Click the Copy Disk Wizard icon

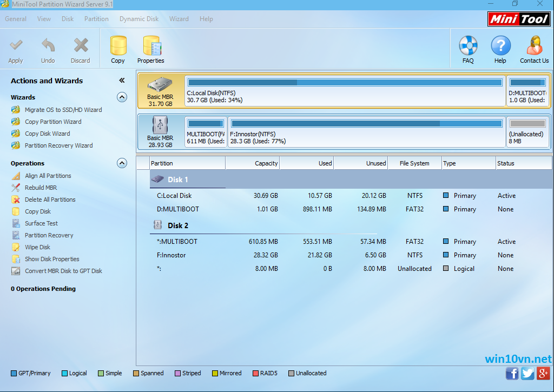(16, 134)
